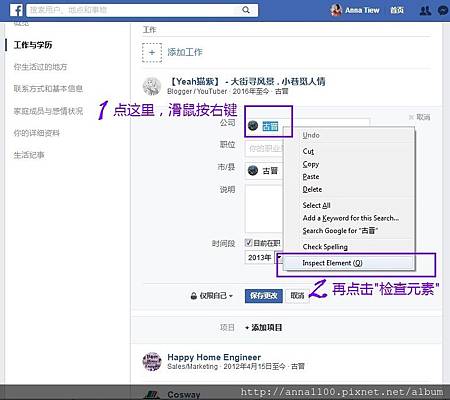
Task: Click the 职位 input field
Action: pos(264,148)
